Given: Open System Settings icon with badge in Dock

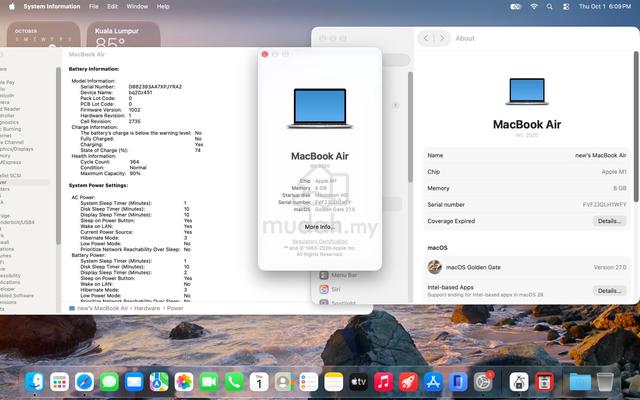Looking at the screenshot, I should [484, 382].
